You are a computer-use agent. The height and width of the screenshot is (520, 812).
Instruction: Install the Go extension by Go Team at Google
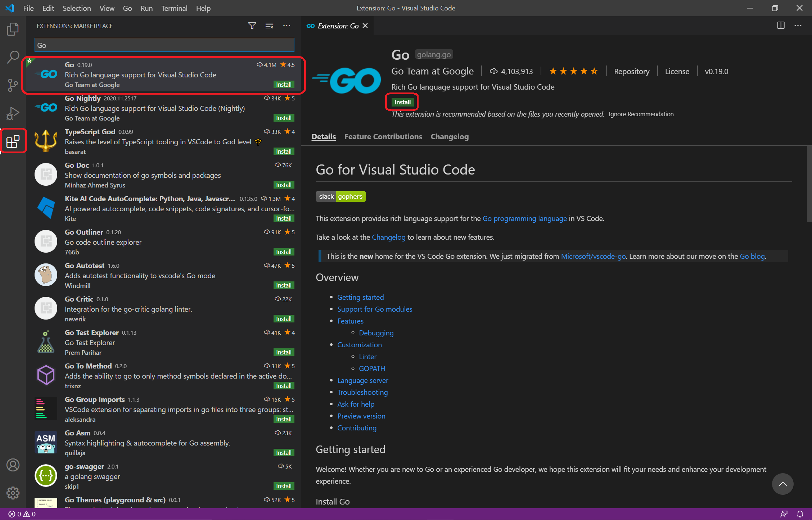point(402,102)
